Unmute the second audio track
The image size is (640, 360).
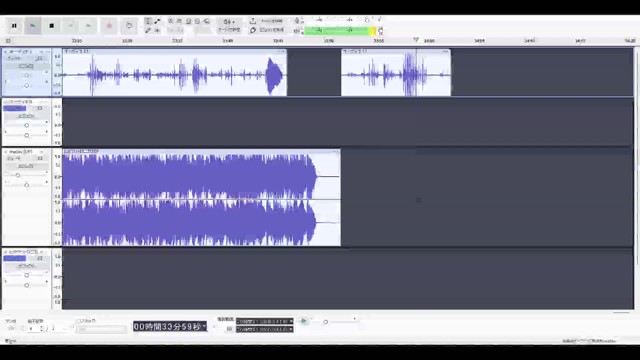(15, 108)
